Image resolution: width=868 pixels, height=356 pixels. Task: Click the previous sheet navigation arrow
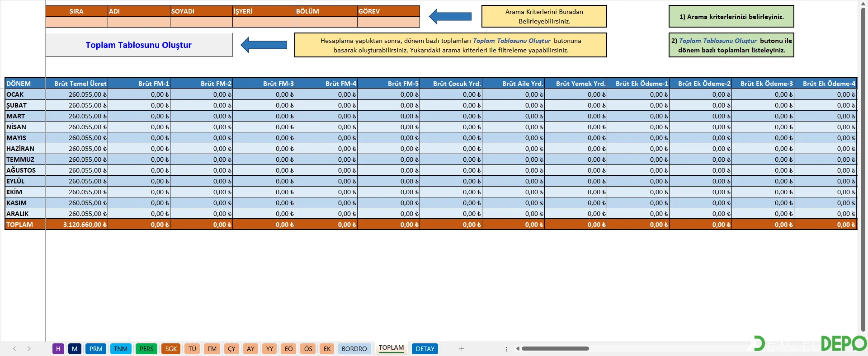(x=14, y=348)
